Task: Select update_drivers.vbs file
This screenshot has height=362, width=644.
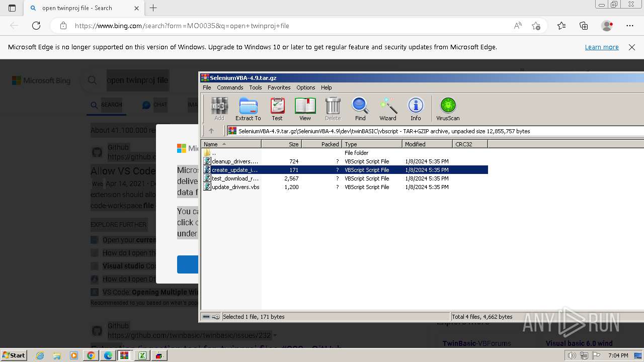Action: tap(345, 187)
